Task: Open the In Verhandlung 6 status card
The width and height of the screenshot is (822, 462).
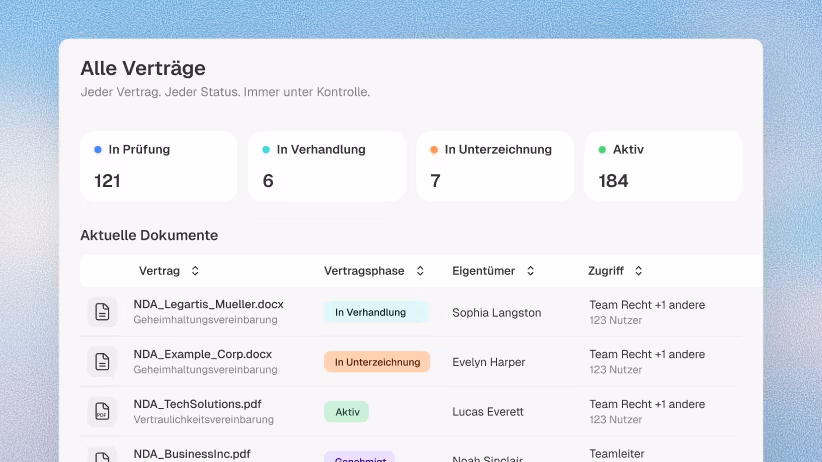Action: tap(327, 166)
